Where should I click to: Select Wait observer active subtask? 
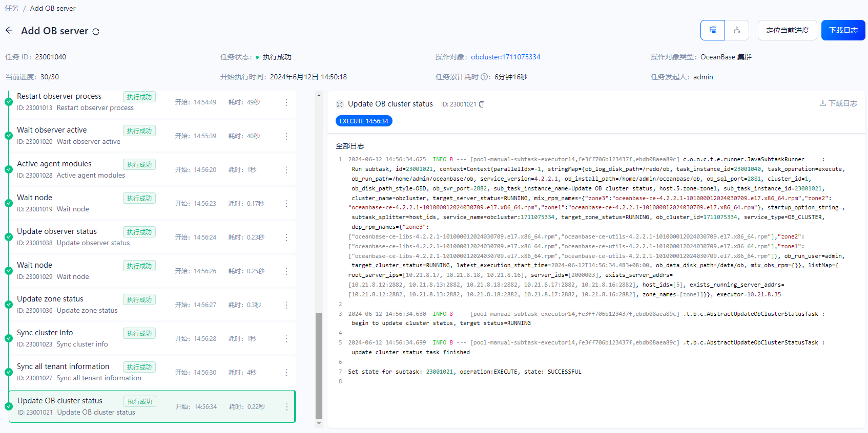tap(152, 136)
